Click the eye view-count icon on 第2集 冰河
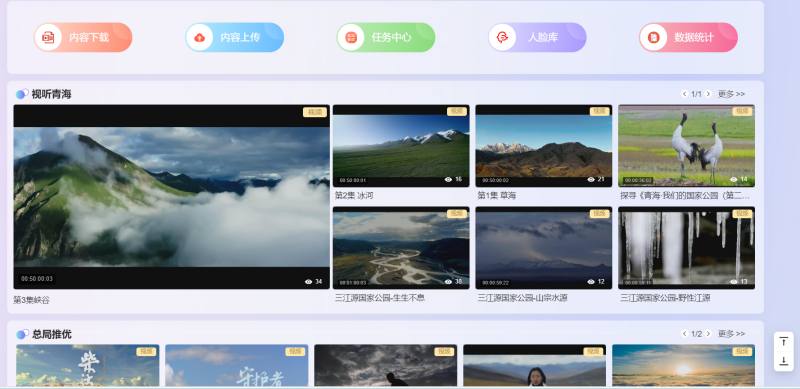 (x=448, y=179)
